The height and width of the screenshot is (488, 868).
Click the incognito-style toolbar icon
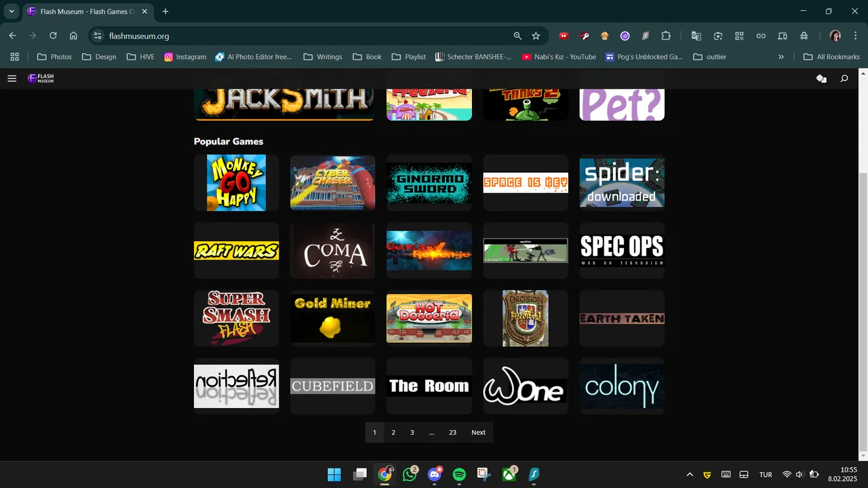click(804, 36)
